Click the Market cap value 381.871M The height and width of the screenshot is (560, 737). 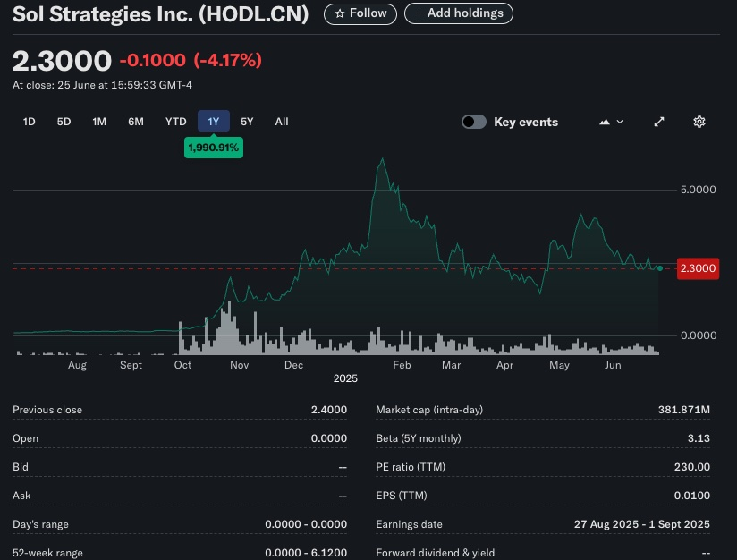(683, 410)
